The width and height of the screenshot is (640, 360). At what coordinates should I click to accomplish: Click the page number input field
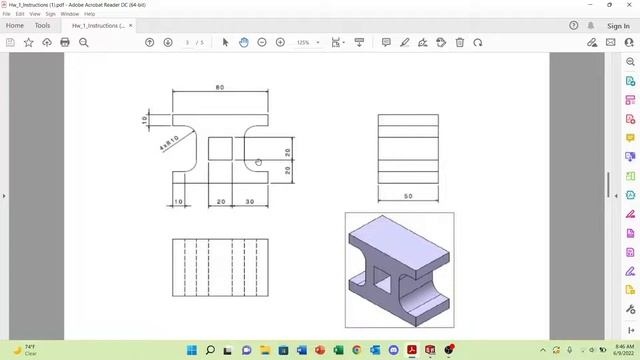(x=187, y=42)
